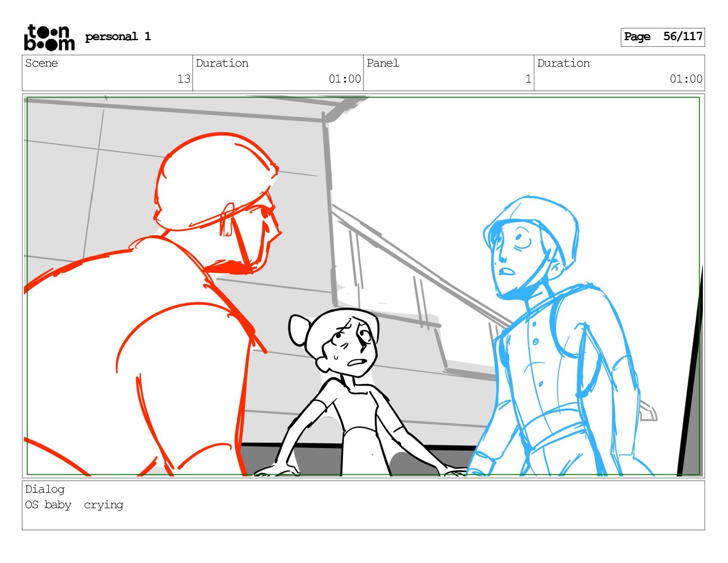Select the 'Dialog' label

click(x=45, y=489)
